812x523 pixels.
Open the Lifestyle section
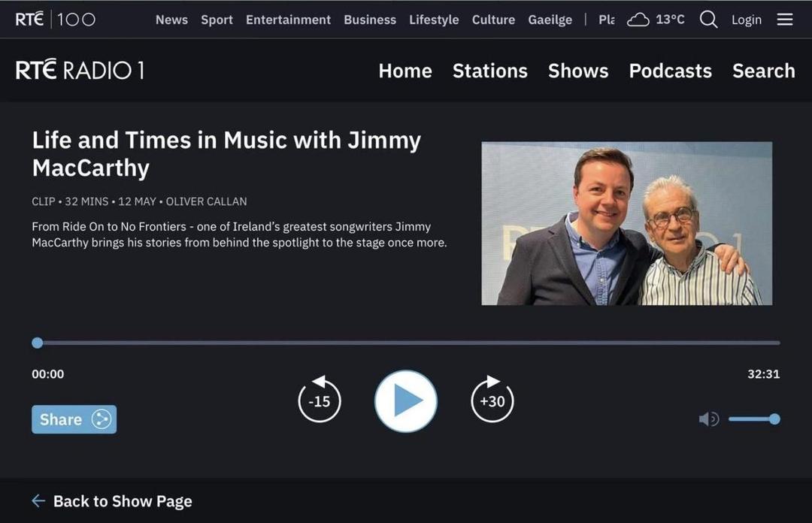(x=434, y=20)
